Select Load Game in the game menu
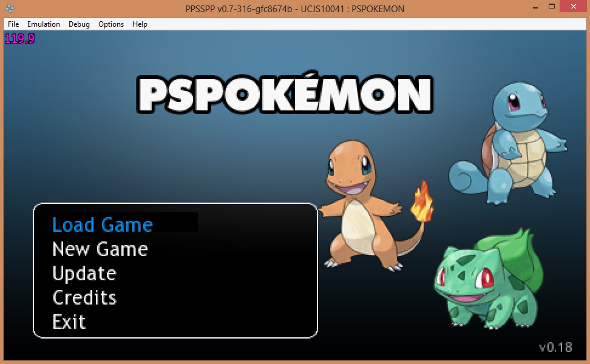 pos(102,224)
